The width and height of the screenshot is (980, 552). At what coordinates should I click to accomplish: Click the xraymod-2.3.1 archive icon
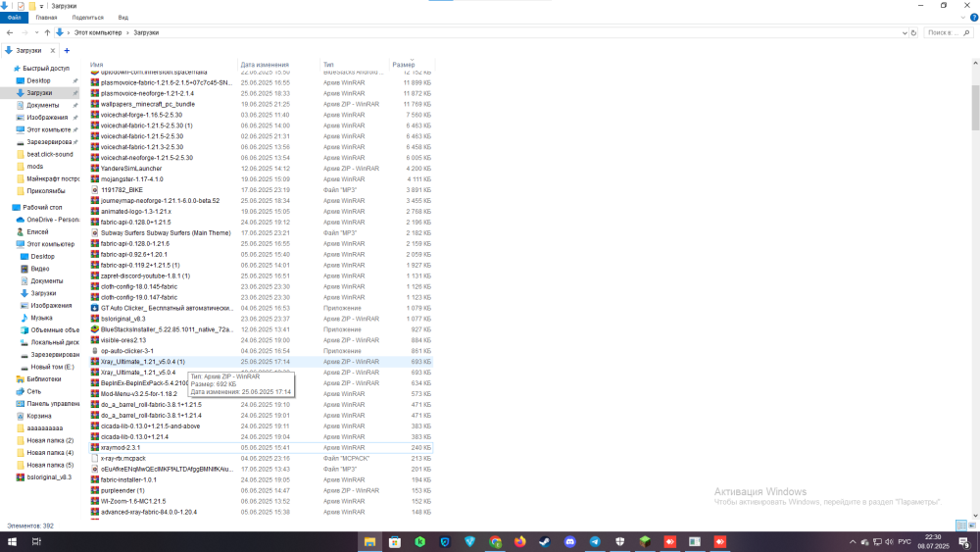coord(95,448)
